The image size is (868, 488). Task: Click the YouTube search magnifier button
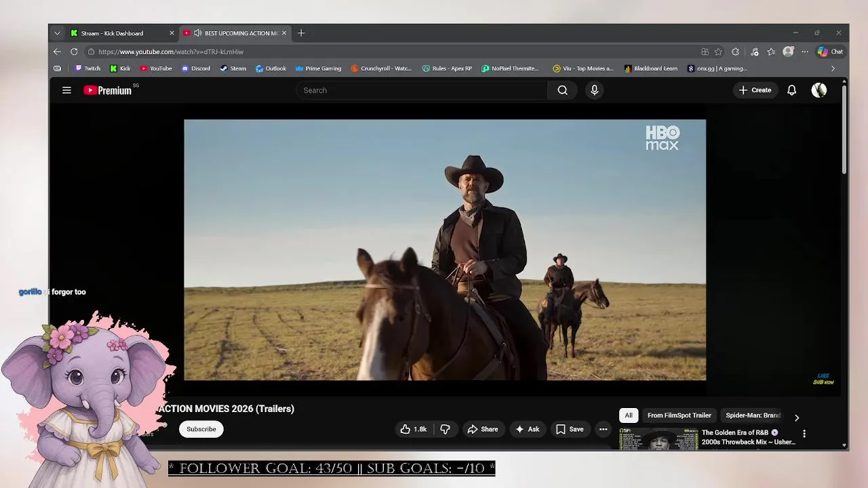point(562,90)
